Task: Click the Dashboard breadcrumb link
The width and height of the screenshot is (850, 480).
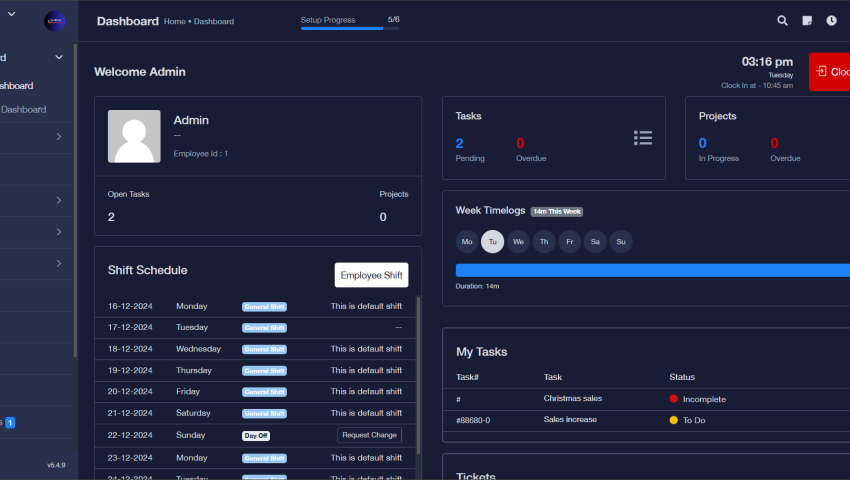Action: (214, 22)
